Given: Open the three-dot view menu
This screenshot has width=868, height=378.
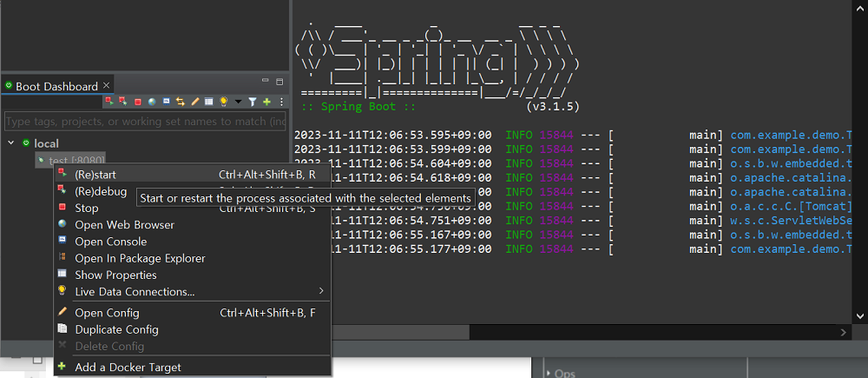Looking at the screenshot, I should pos(280,102).
